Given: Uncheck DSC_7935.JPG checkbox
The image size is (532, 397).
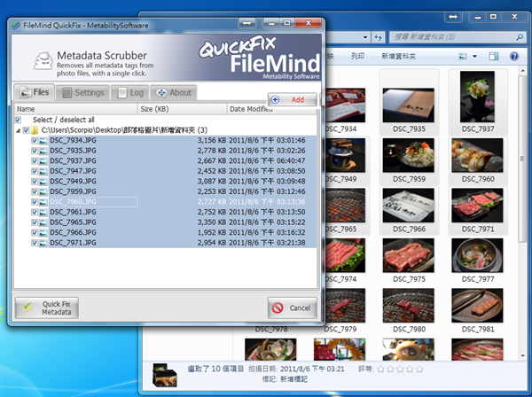Looking at the screenshot, I should [35, 151].
